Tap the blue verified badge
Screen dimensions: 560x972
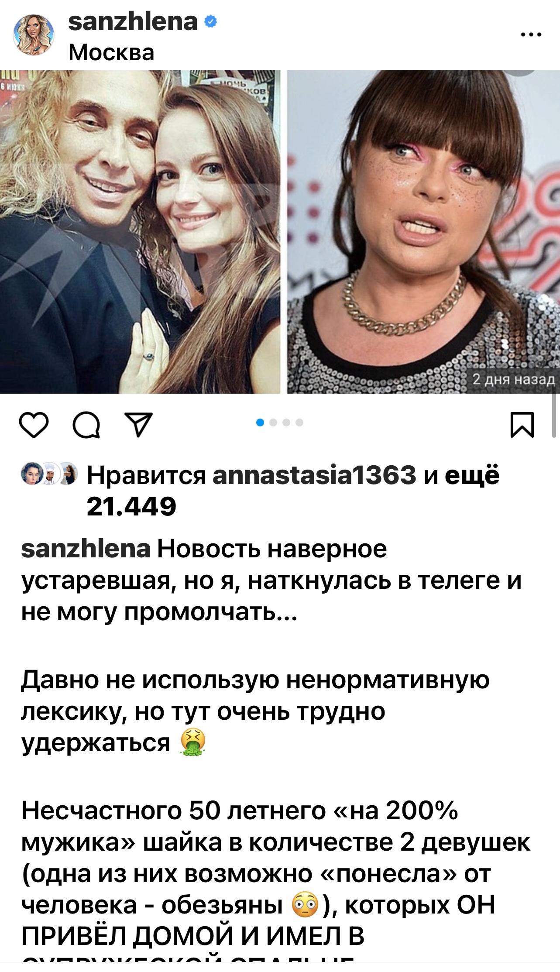pos(210,21)
